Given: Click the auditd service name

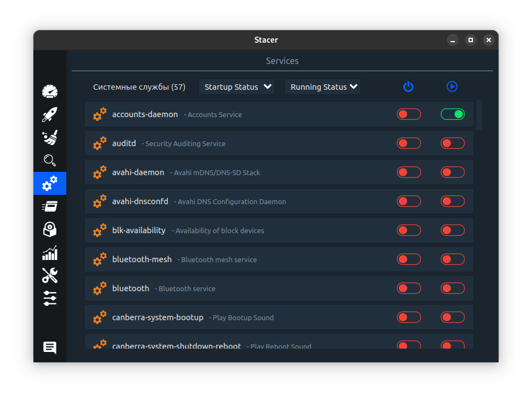Looking at the screenshot, I should (x=124, y=143).
